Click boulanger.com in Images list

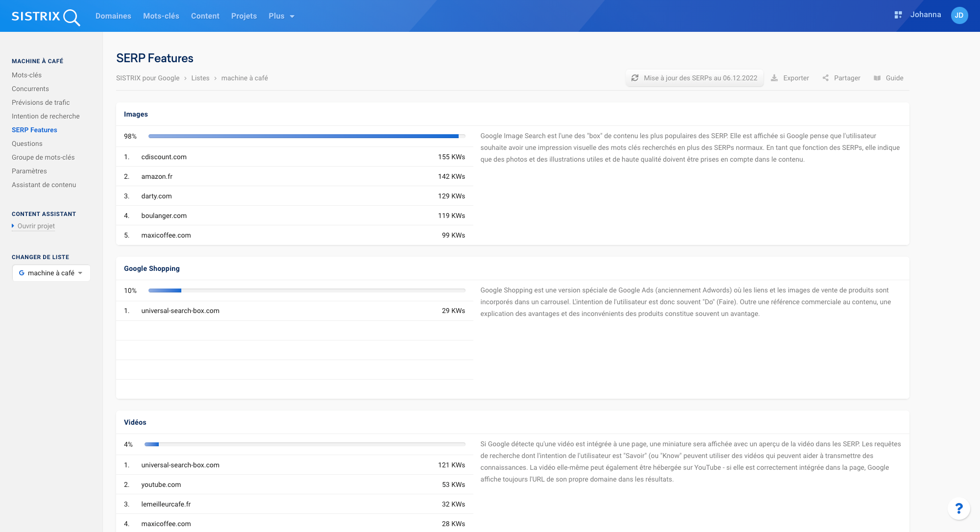164,216
